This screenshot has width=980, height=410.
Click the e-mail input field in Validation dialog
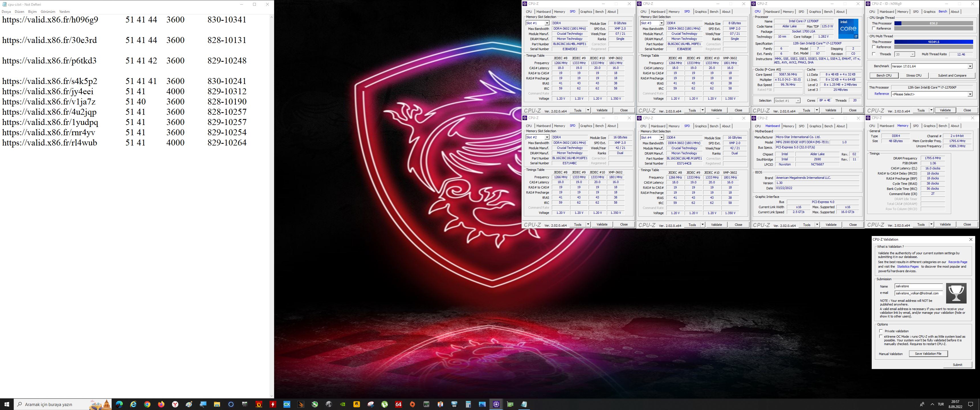point(918,293)
